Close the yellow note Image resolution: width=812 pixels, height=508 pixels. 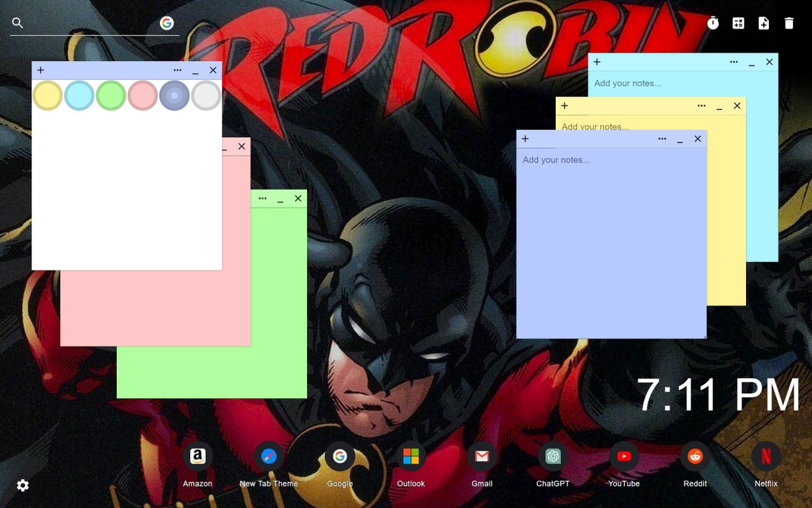click(x=737, y=106)
